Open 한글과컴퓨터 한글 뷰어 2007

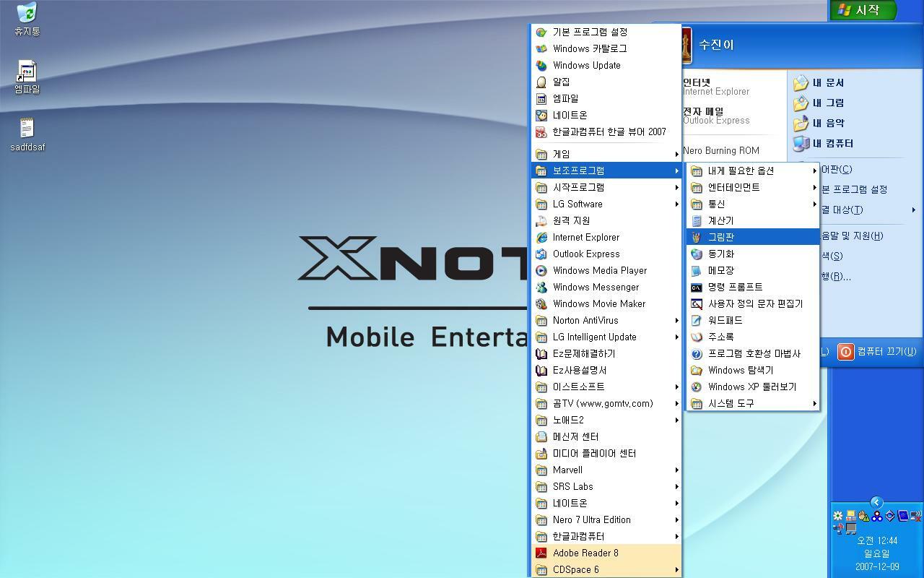tap(606, 131)
